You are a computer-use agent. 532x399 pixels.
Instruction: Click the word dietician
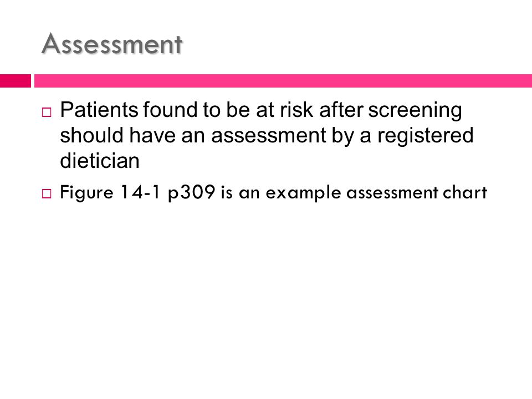click(x=100, y=161)
